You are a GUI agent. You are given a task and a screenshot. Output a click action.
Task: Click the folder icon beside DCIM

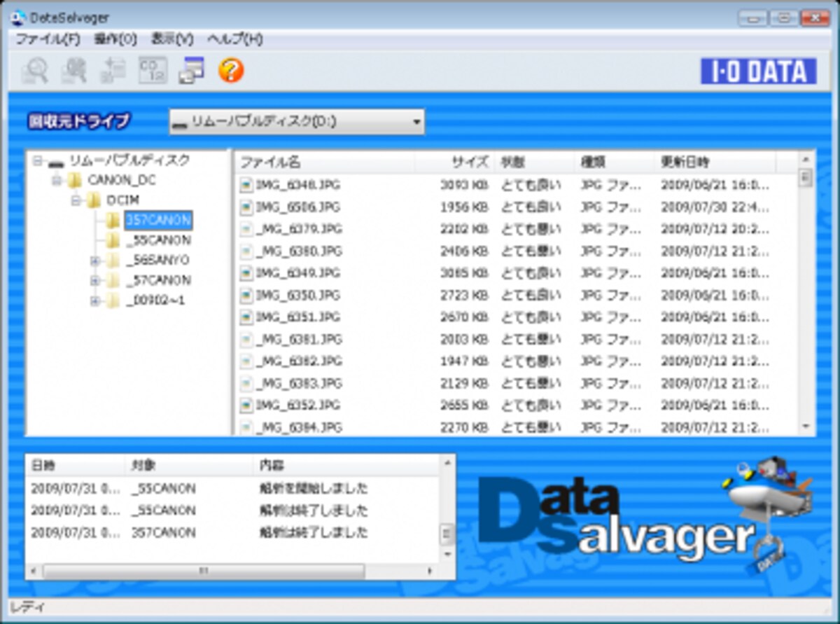94,201
